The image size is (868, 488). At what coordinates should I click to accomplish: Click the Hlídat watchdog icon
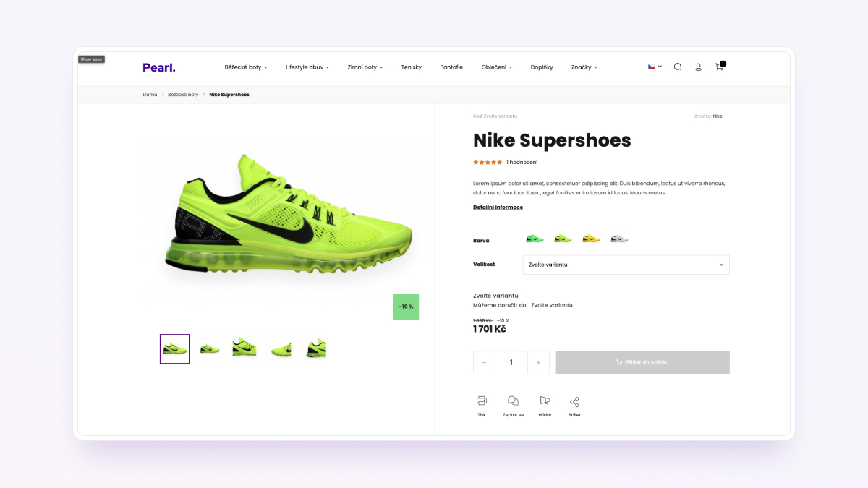click(545, 401)
